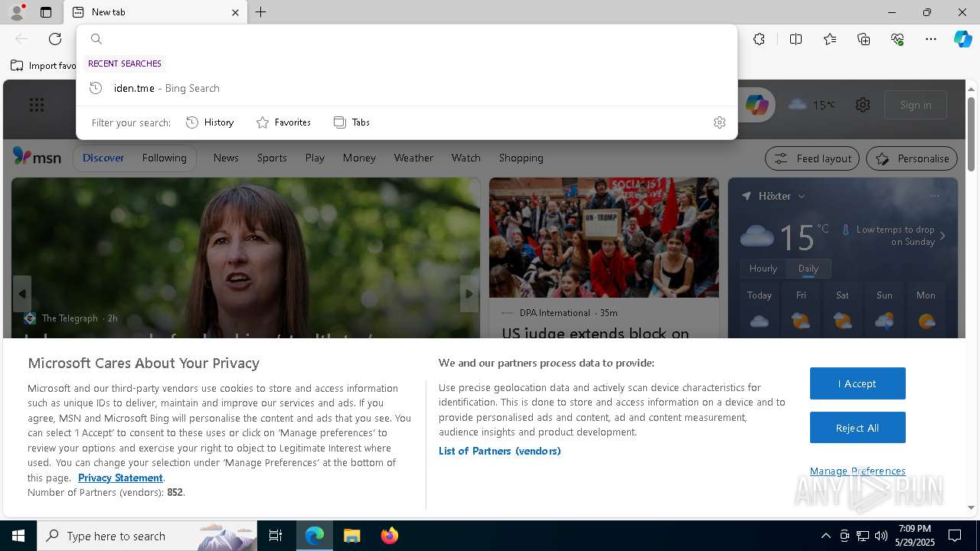The image size is (980, 551).
Task: Click the taskbar search box
Action: (147, 536)
